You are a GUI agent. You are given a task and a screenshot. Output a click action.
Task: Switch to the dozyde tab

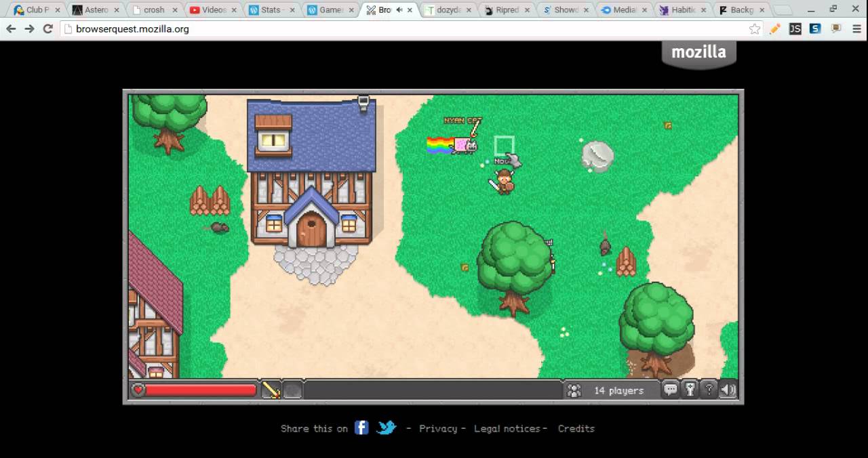[448, 10]
